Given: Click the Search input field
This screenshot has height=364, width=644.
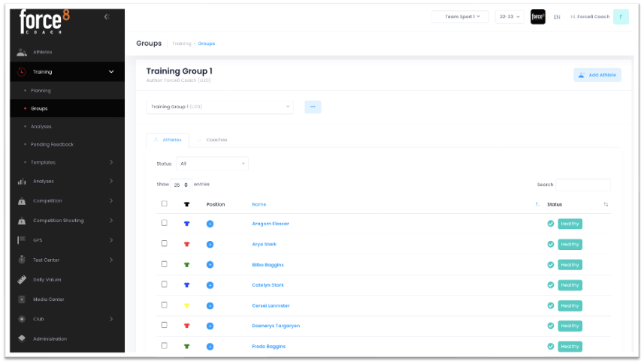Looking at the screenshot, I should [583, 185].
